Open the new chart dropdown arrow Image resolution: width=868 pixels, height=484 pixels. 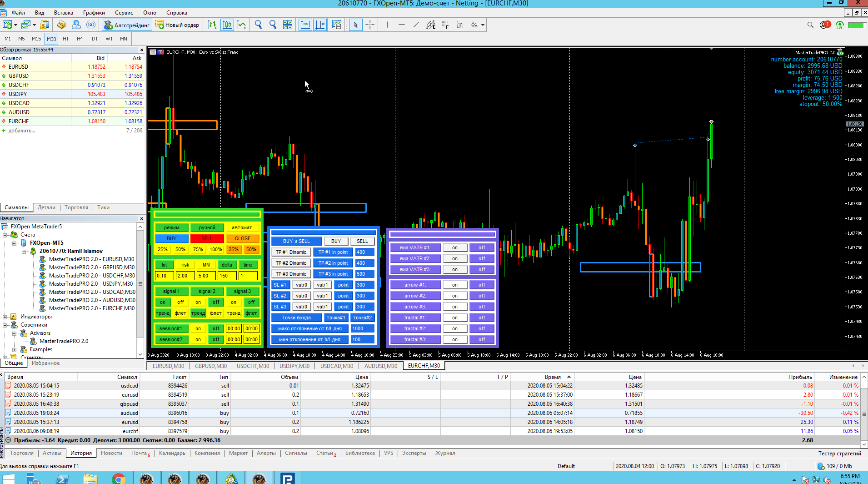click(x=15, y=25)
